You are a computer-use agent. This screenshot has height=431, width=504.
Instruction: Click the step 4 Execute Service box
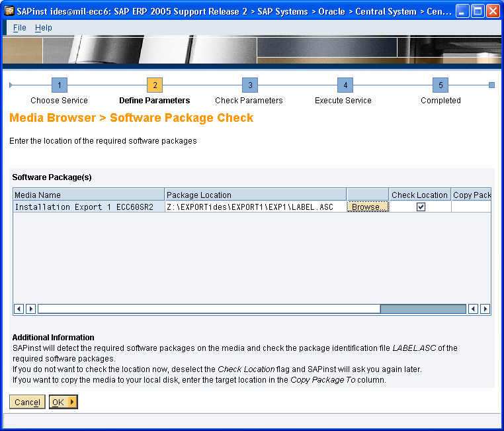344,85
